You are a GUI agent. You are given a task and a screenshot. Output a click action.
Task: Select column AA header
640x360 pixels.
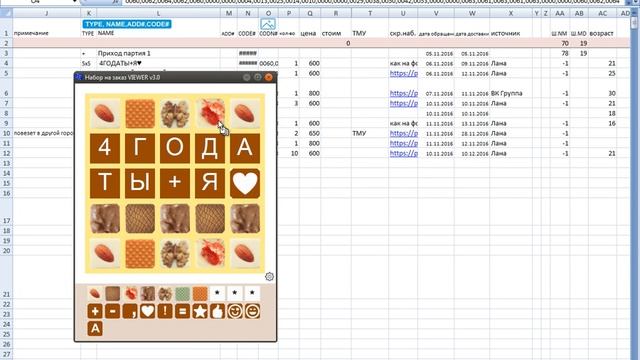pyautogui.click(x=560, y=13)
